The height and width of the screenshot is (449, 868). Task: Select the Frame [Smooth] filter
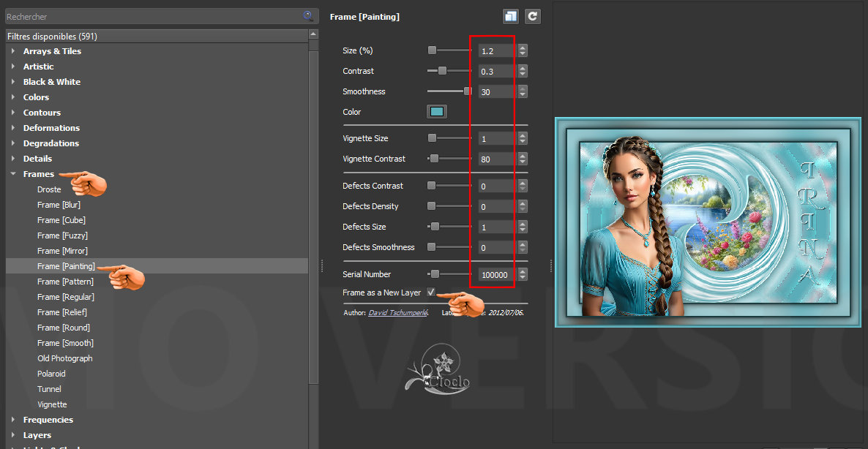coord(65,343)
